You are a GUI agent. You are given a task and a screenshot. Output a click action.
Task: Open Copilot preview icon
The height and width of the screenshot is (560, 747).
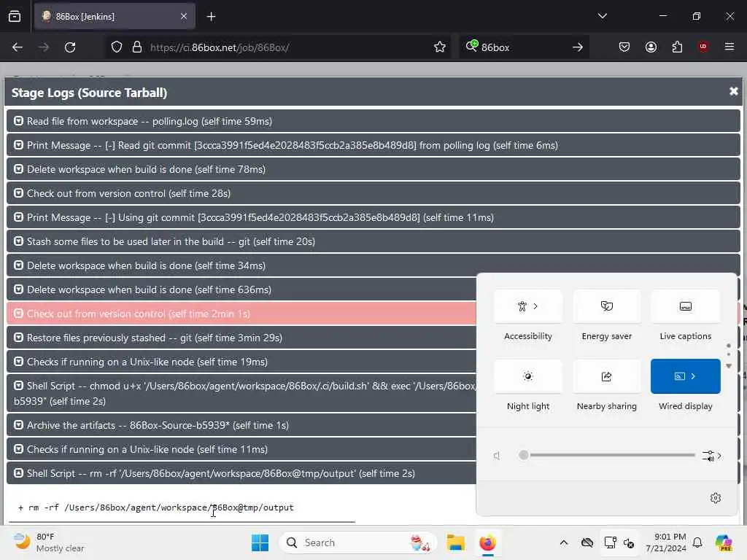pos(724,542)
